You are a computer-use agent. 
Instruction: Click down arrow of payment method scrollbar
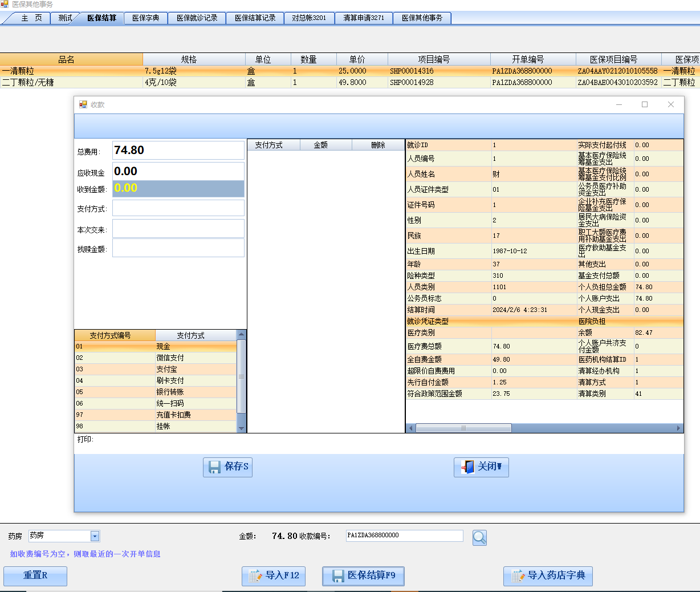click(x=241, y=428)
